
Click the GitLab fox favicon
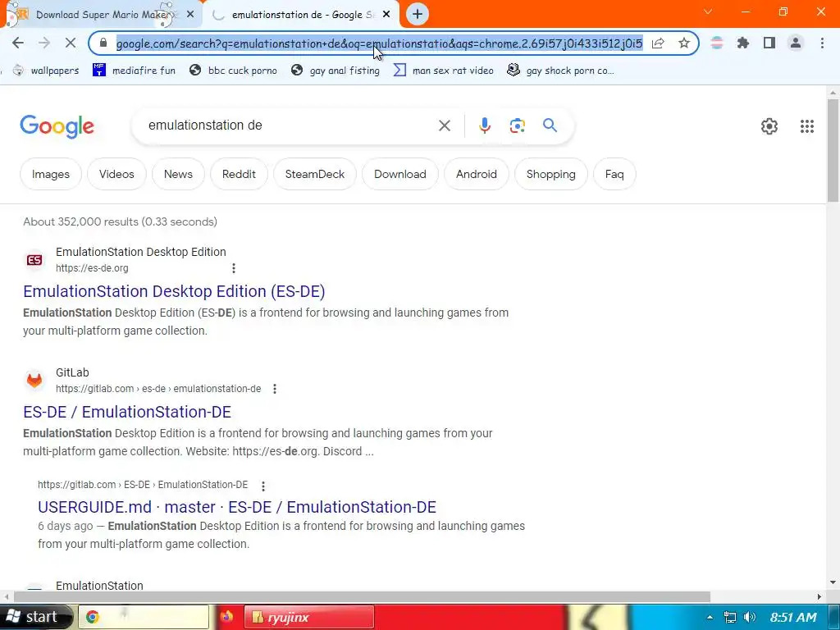pos(34,381)
